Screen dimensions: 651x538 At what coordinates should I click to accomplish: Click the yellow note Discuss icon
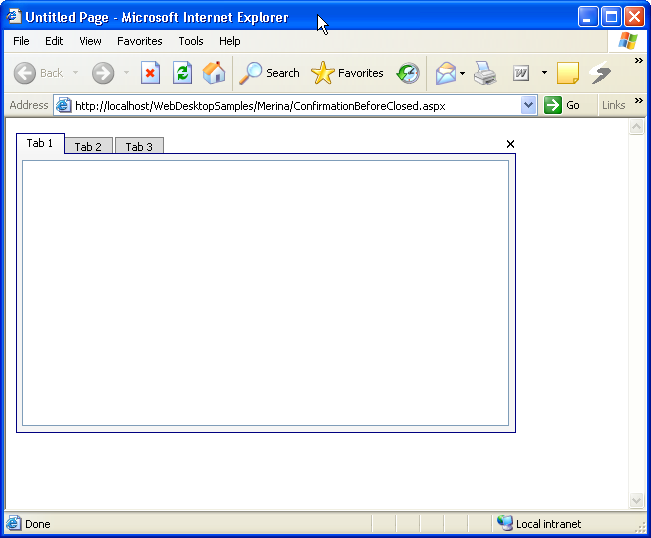(x=568, y=73)
